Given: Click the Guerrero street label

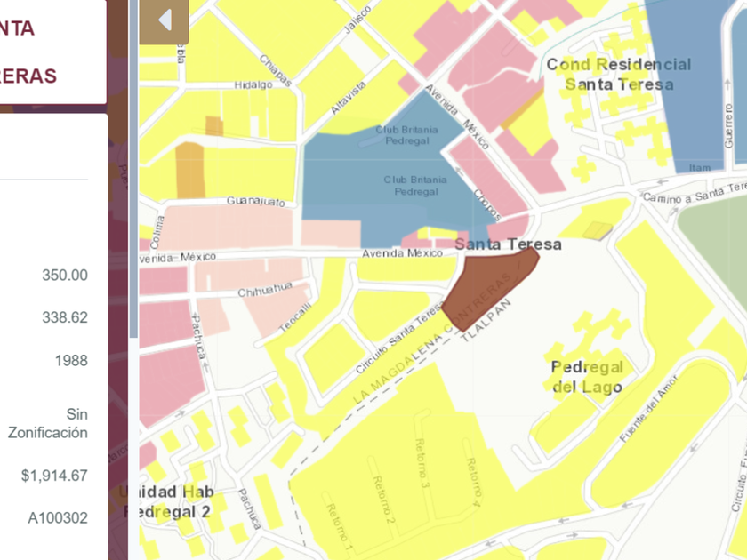Looking at the screenshot, I should pos(728,125).
